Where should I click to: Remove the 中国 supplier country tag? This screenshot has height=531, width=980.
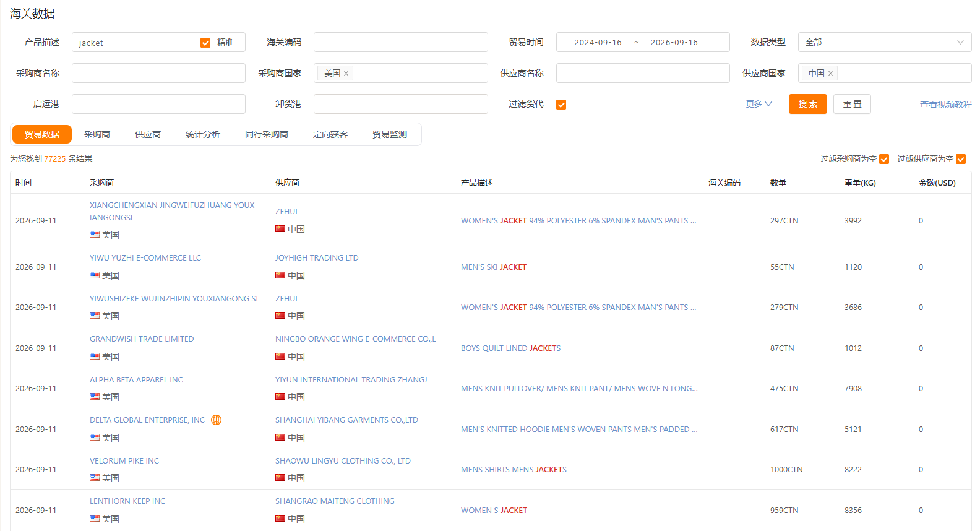click(x=830, y=74)
